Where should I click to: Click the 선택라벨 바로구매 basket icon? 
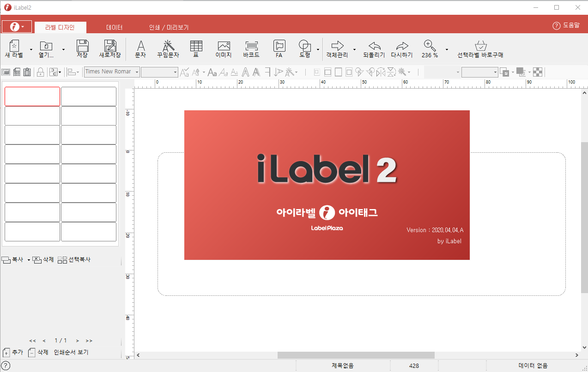point(480,49)
